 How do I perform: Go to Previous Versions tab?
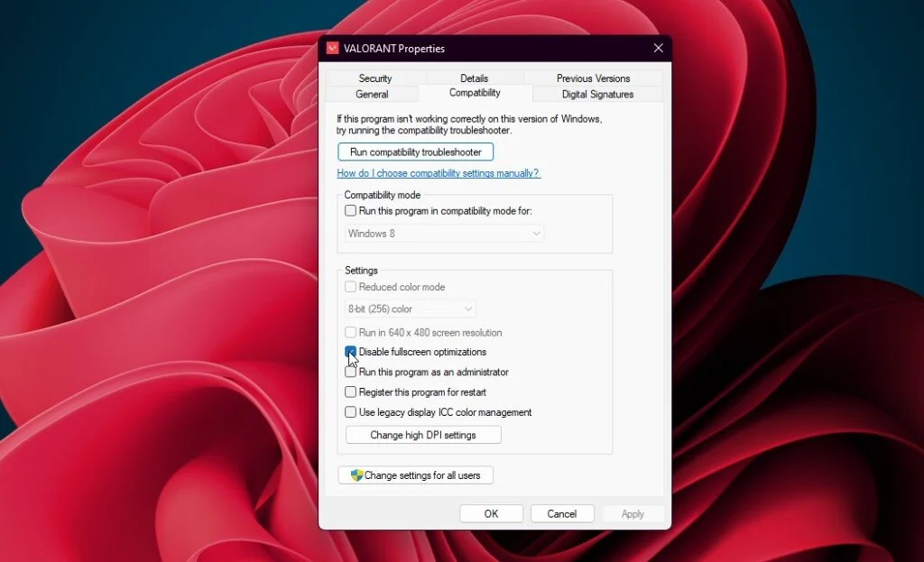[593, 78]
